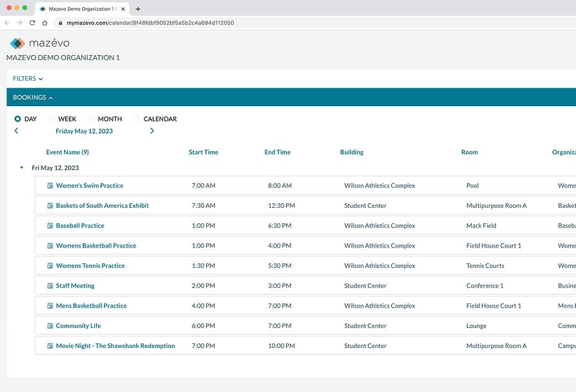Screen dimensions: 576x392
Task: Go to next day with right arrow
Action: pos(152,130)
